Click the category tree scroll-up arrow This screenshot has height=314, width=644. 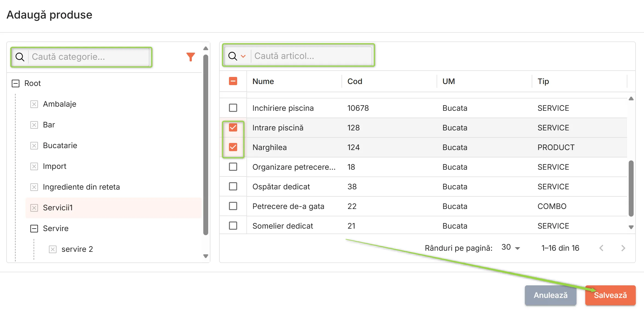pos(206,49)
